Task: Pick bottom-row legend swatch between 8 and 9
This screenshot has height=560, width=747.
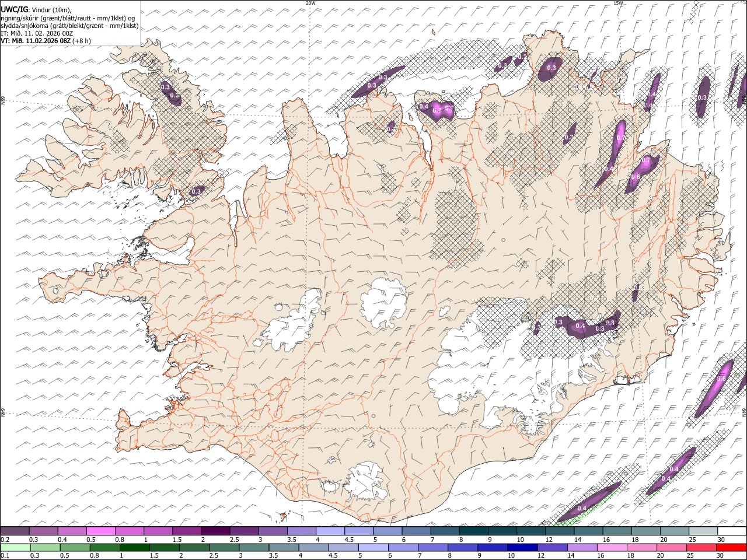Action: click(x=463, y=548)
